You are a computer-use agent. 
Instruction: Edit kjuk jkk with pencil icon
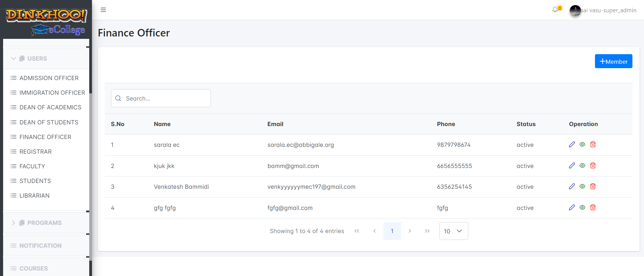pos(572,166)
